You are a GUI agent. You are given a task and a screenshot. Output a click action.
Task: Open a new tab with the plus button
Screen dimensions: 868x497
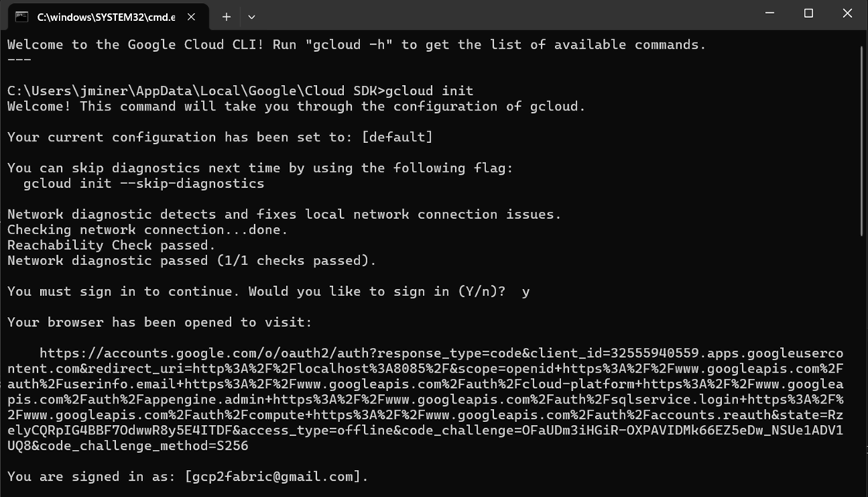(x=226, y=16)
